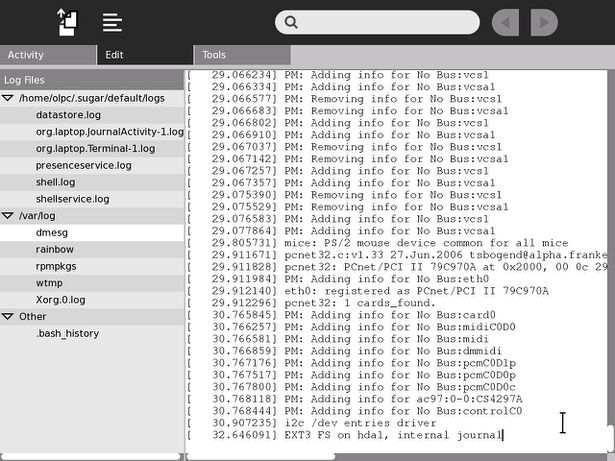615x461 pixels.
Task: Go to the next search match
Action: [543, 22]
